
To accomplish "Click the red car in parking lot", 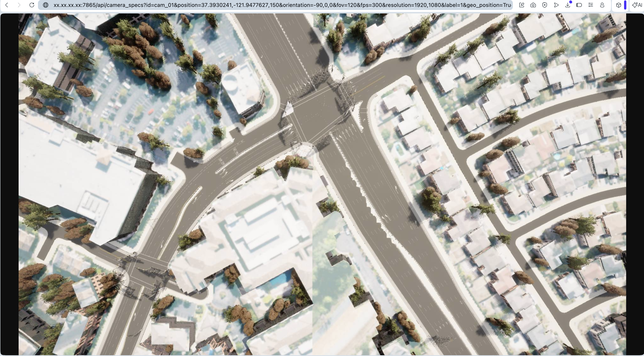I will 151,111.
